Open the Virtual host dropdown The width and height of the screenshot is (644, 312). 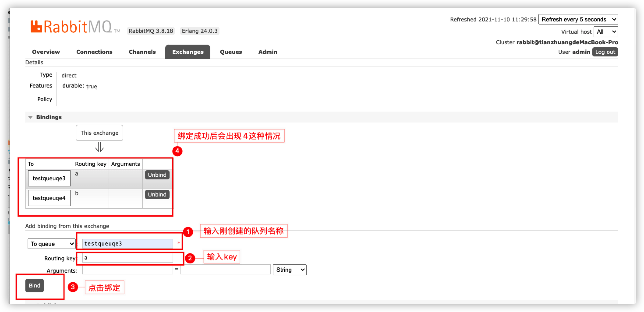coord(605,32)
